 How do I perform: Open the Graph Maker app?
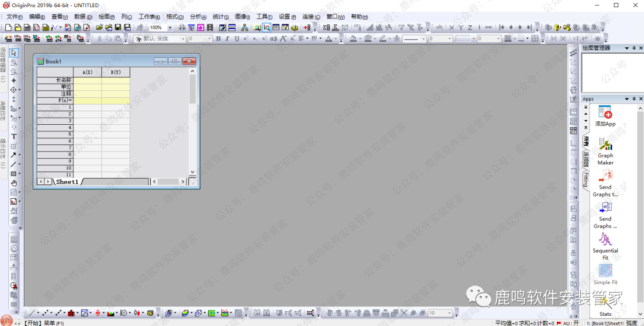(605, 151)
